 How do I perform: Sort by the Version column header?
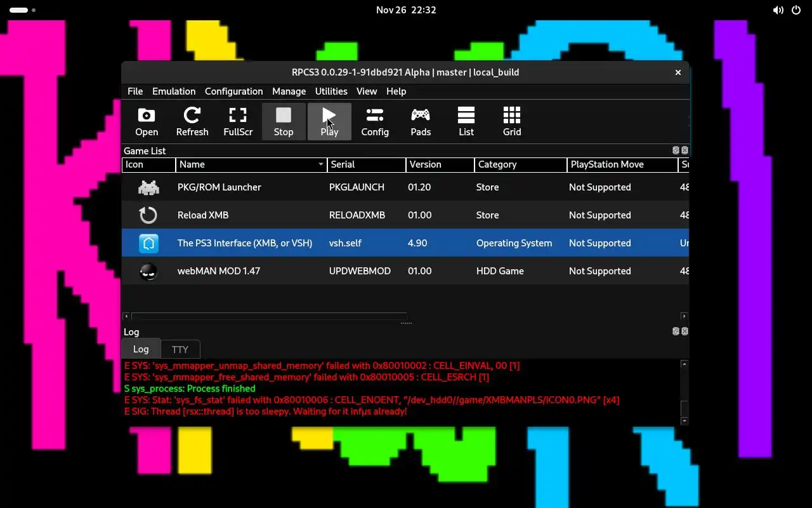pyautogui.click(x=440, y=164)
